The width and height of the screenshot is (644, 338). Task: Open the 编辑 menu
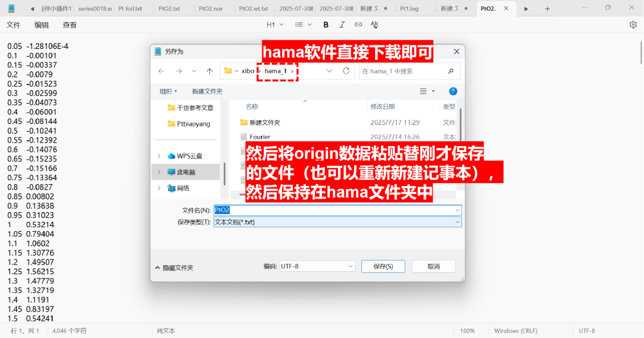tap(41, 25)
